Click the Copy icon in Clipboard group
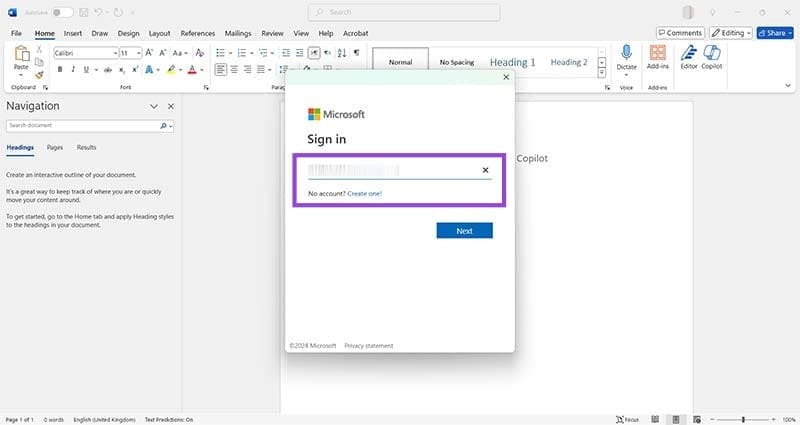 39,62
